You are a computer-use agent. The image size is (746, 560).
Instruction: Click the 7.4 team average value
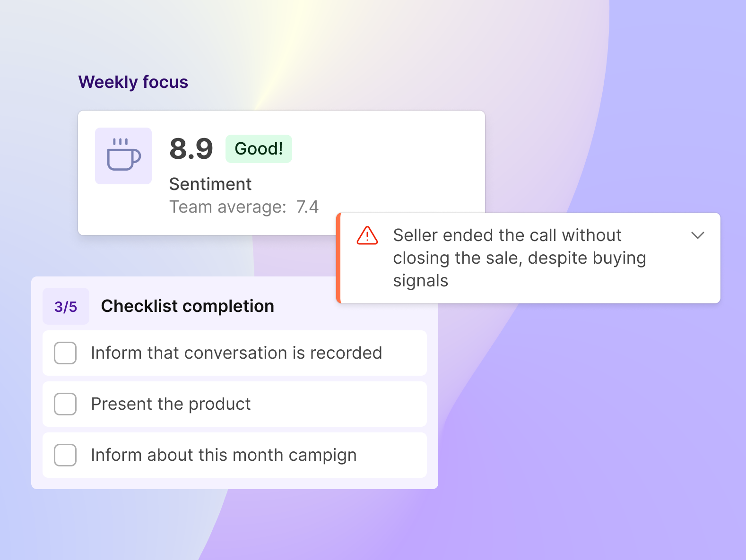tap(307, 207)
